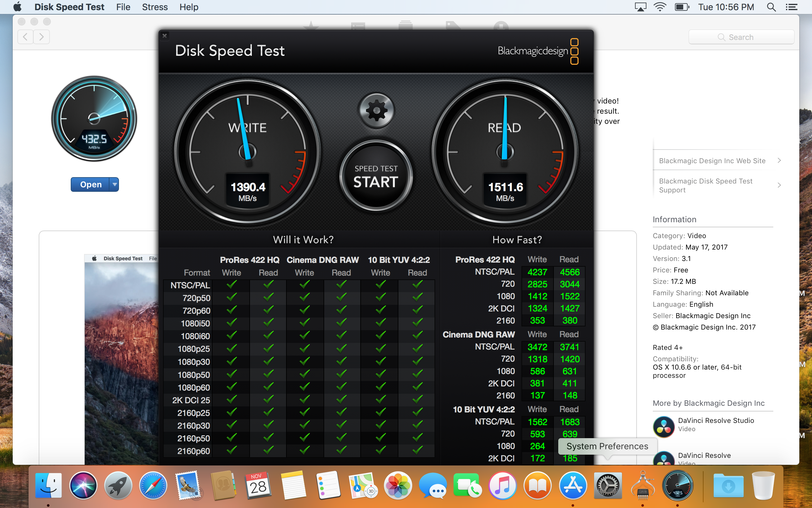This screenshot has height=508, width=812.
Task: Click the 2160p60 row label
Action: point(193,451)
